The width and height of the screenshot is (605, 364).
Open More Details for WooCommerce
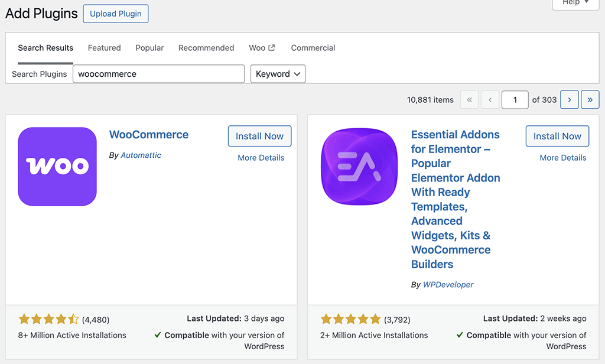(x=261, y=158)
